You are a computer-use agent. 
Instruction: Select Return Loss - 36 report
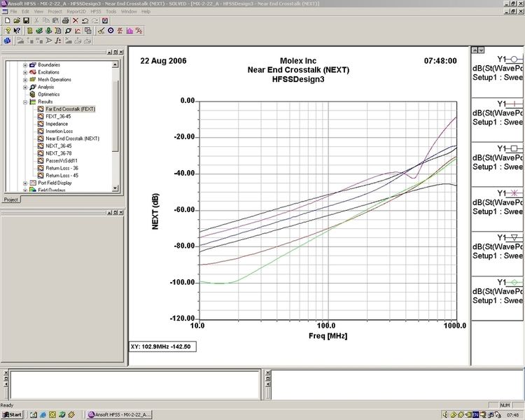[x=62, y=168]
